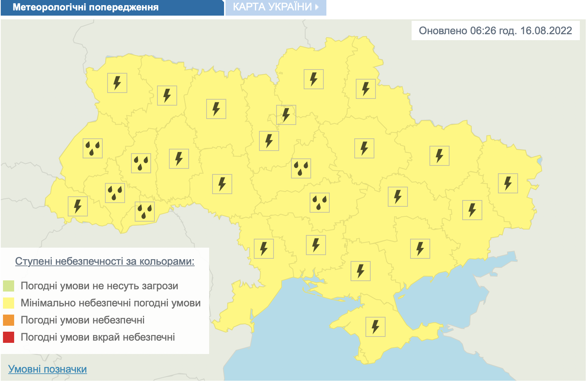Viewport: 588px width, 383px height.
Task: Switch to the КАРТА УКРАЇНИ tab
Action: [x=275, y=7]
